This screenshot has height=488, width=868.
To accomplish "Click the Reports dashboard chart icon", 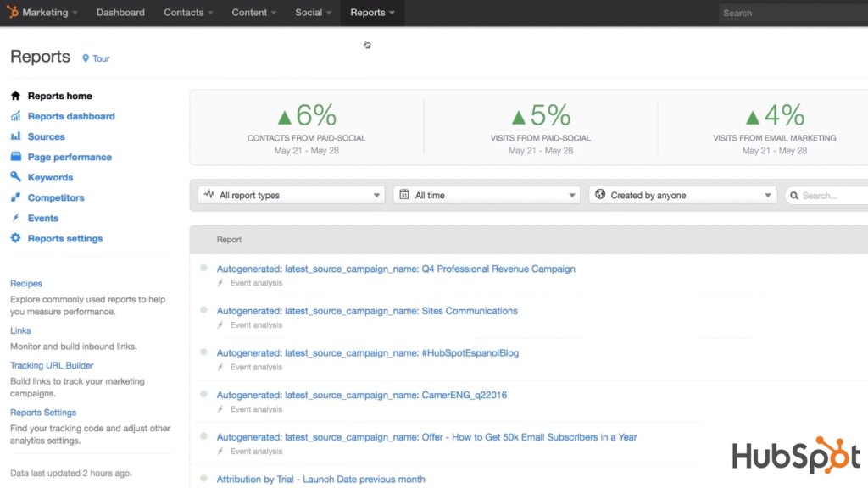I will tap(15, 116).
